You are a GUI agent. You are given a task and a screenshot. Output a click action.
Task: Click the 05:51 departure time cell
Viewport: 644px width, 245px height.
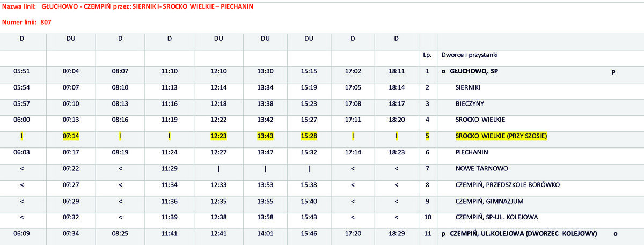21,71
